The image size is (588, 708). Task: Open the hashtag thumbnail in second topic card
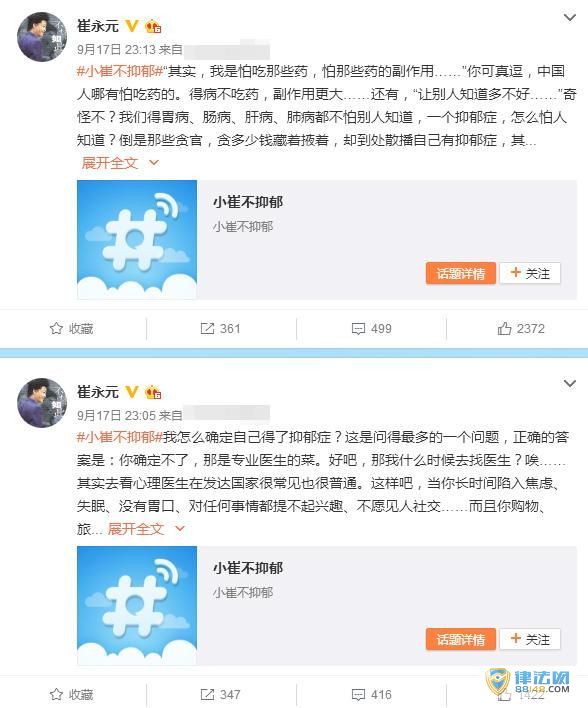click(137, 605)
